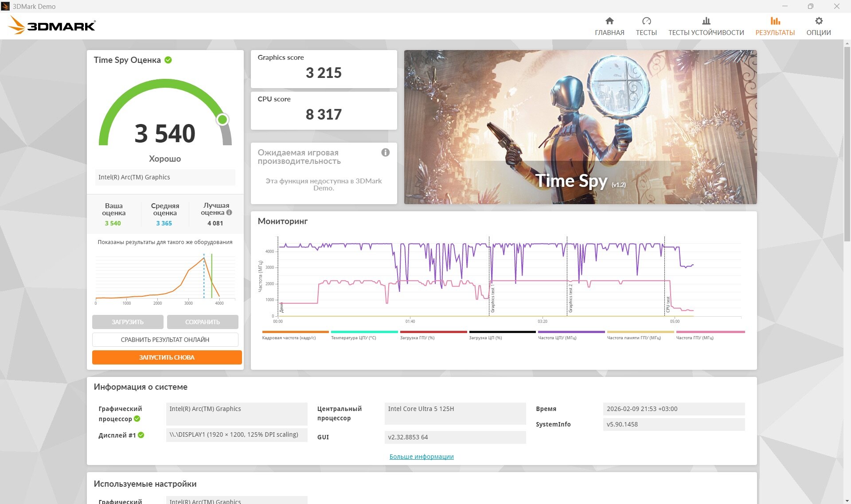Toggle the Частота ЦПУ purple legend swatch
851x504 pixels.
pyautogui.click(x=571, y=332)
